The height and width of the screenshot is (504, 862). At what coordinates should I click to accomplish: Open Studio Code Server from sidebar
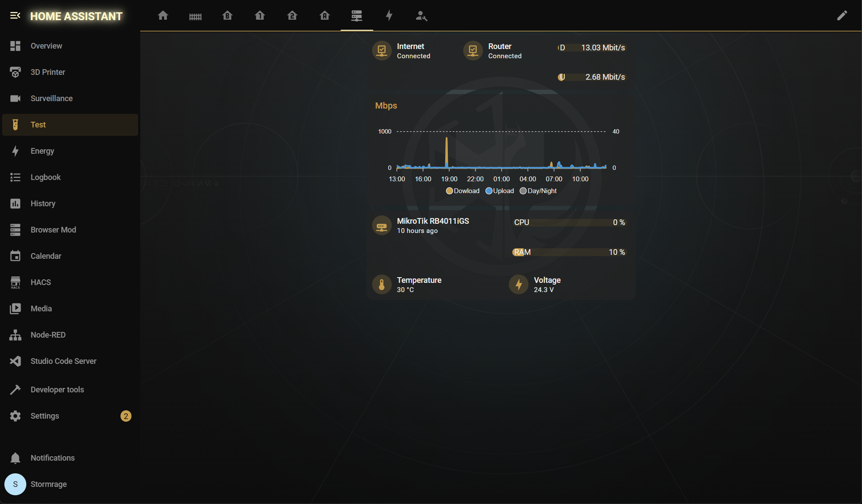click(x=63, y=361)
